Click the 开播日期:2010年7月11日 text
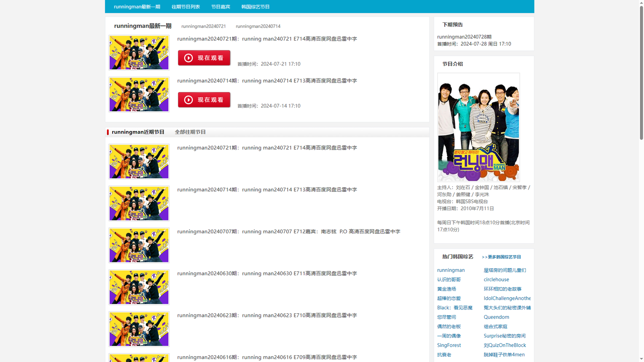644x362 pixels. coord(466,209)
